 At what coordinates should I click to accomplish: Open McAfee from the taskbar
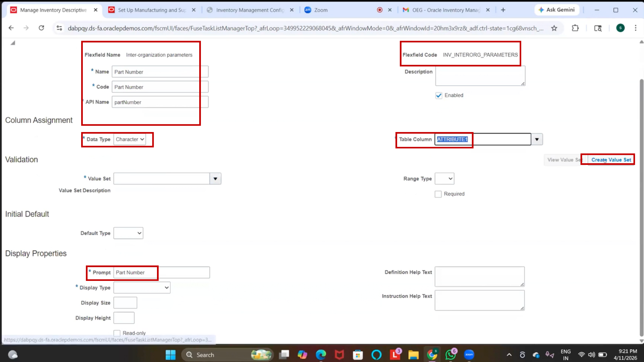coord(339,355)
